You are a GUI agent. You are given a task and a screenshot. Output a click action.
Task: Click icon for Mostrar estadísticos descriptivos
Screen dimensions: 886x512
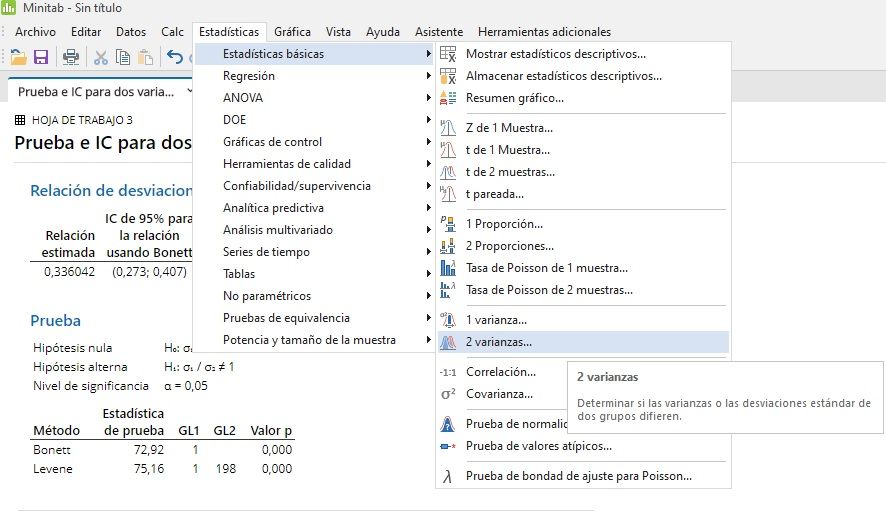tap(448, 54)
